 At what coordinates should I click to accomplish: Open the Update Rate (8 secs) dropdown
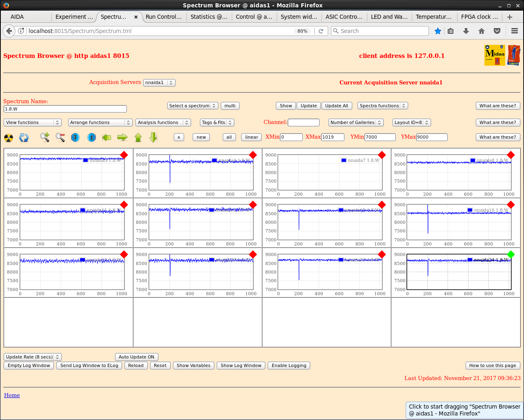pyautogui.click(x=33, y=357)
